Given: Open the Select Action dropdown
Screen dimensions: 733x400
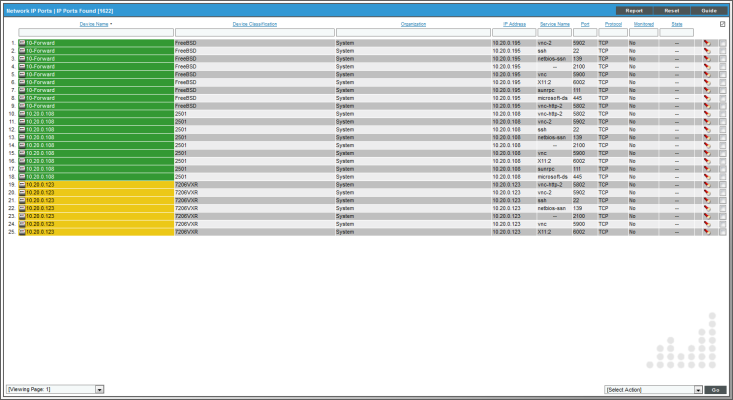Looking at the screenshot, I should [653, 390].
